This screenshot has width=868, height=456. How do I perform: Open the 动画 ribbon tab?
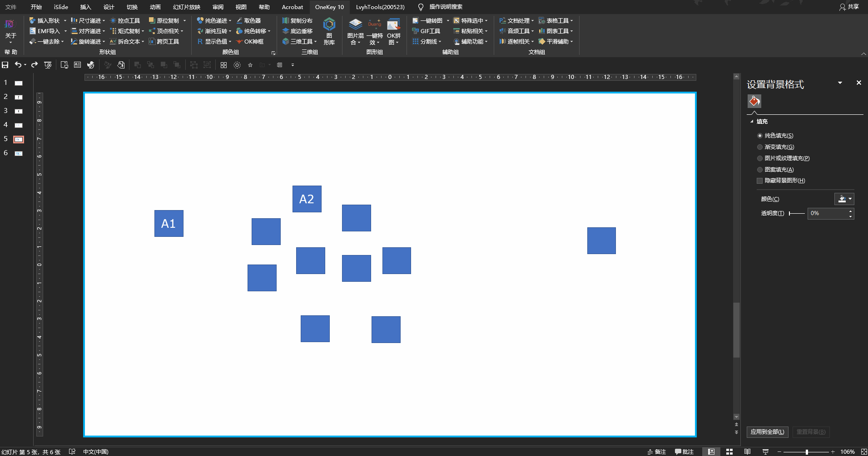tap(155, 7)
